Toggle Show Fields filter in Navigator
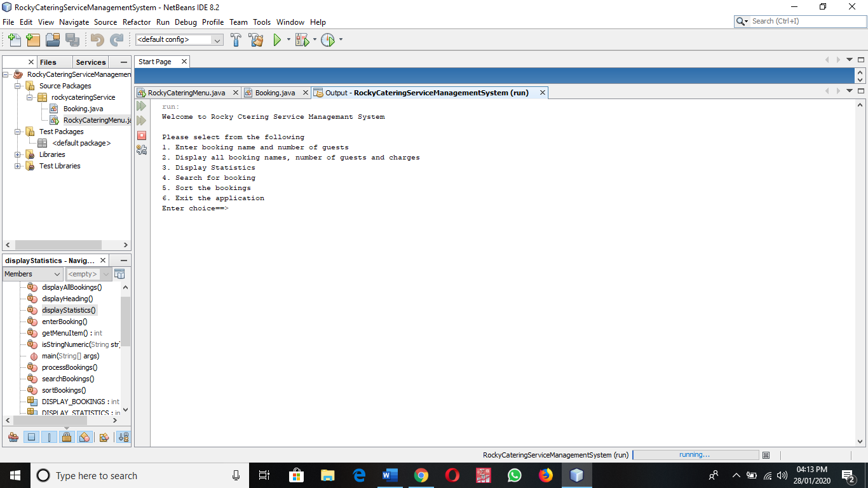 click(31, 437)
